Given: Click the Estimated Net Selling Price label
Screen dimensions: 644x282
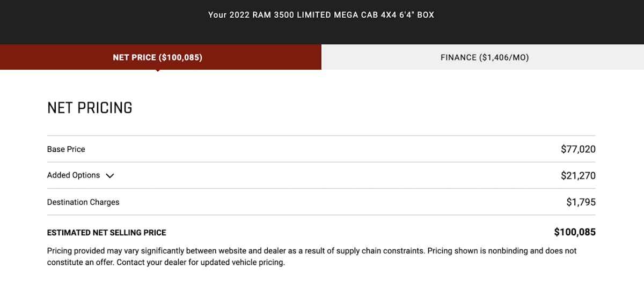Looking at the screenshot, I should [x=107, y=233].
